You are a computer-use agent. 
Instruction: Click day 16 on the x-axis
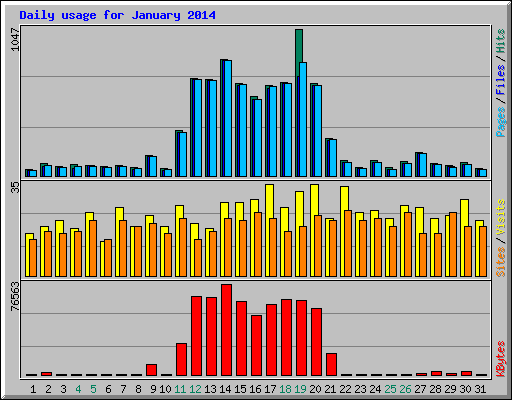[255, 389]
